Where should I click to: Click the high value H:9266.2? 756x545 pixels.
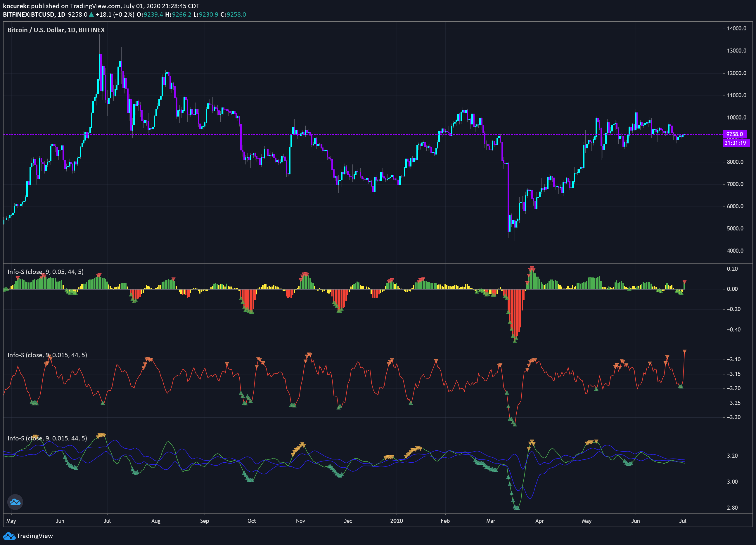[178, 14]
